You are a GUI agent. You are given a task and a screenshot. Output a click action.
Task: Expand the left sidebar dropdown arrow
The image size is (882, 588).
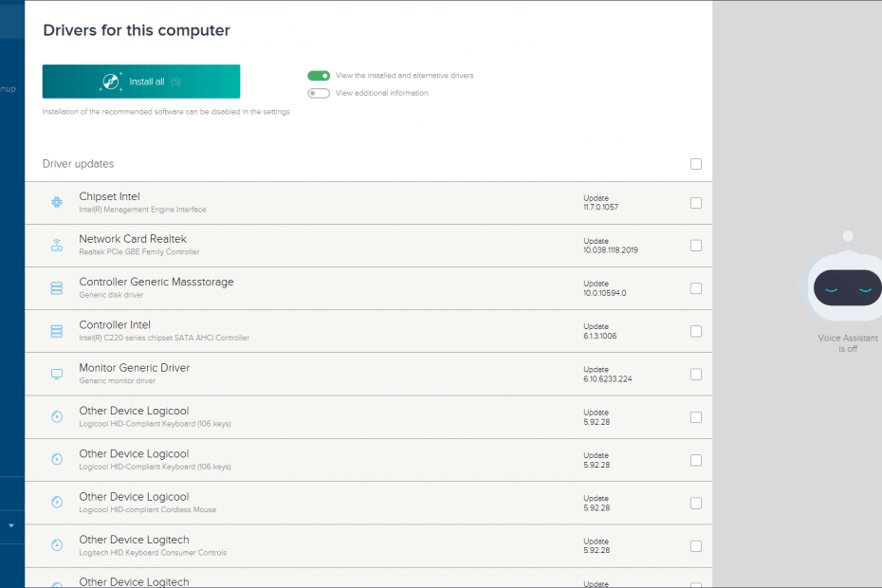[x=11, y=524]
